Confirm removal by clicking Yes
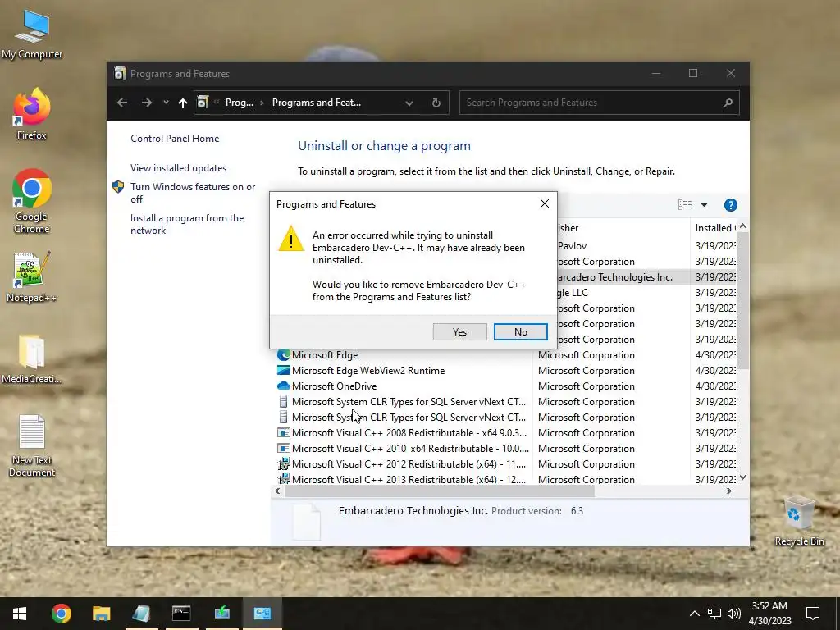The height and width of the screenshot is (630, 840). click(x=459, y=331)
